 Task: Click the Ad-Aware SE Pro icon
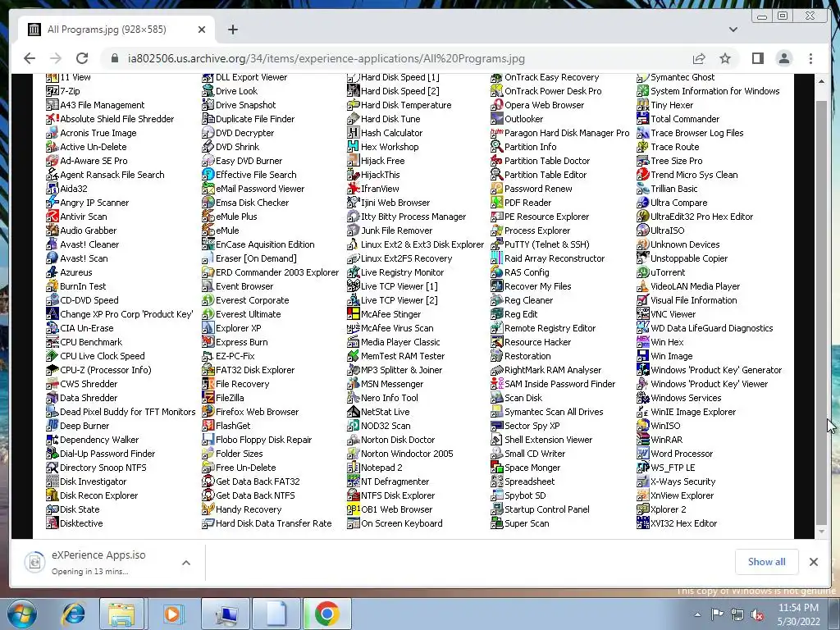(x=52, y=161)
